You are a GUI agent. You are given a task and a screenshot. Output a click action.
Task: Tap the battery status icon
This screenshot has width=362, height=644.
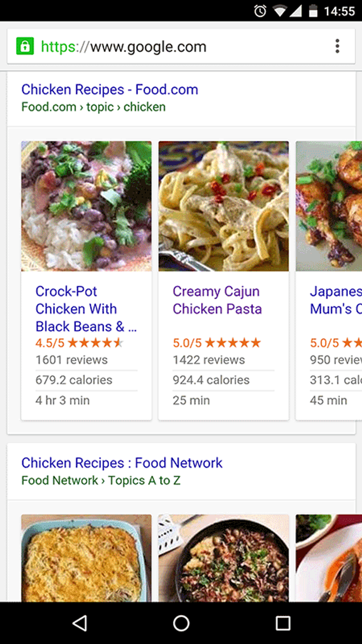coord(313,11)
